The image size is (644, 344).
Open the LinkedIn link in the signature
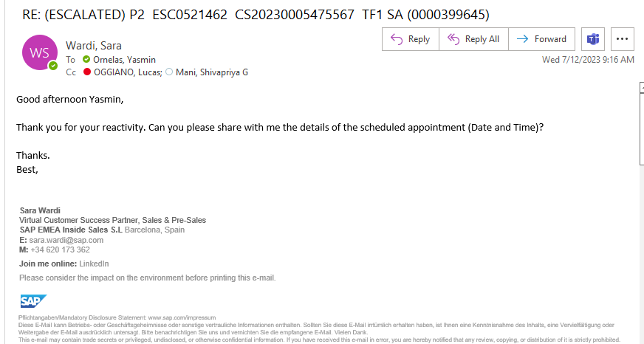coord(94,264)
